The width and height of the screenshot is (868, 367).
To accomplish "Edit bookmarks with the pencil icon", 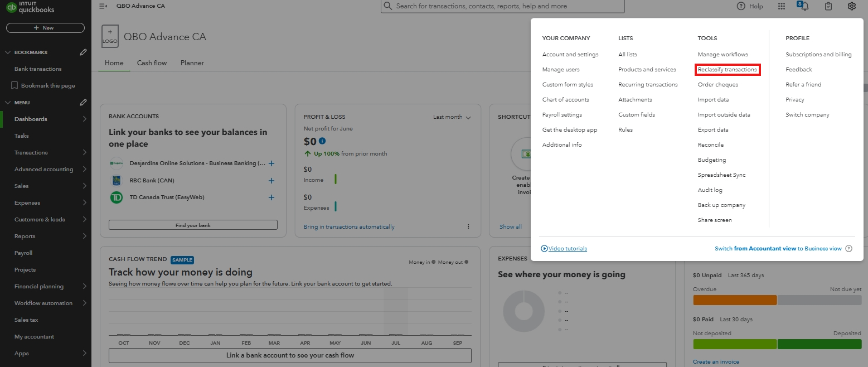I will tap(83, 52).
